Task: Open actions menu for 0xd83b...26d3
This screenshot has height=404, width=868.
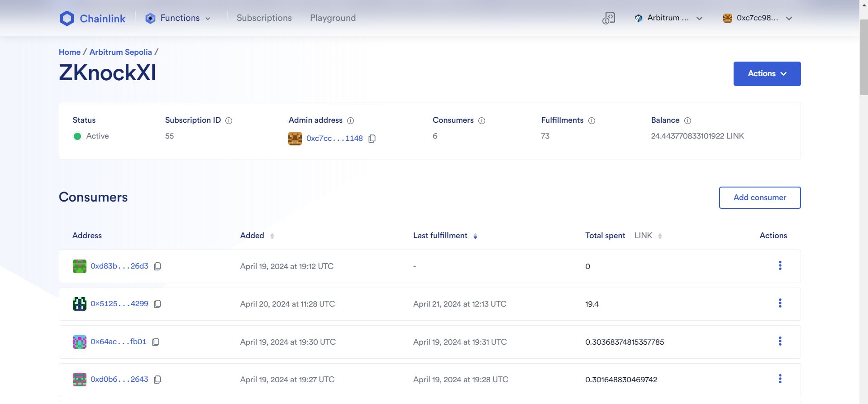Action: click(x=780, y=266)
